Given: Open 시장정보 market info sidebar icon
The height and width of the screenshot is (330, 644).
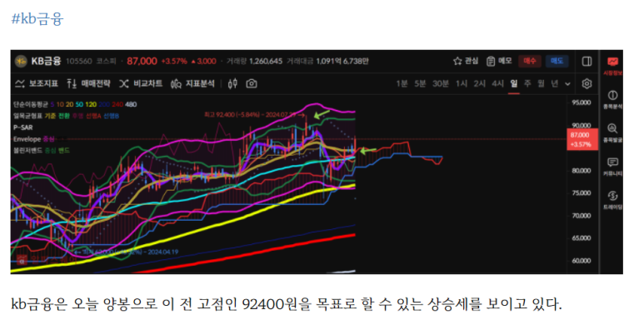Looking at the screenshot, I should (x=612, y=66).
